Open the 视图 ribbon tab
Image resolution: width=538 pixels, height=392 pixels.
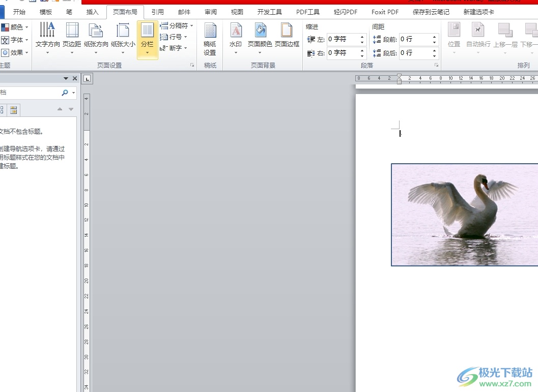coord(237,12)
